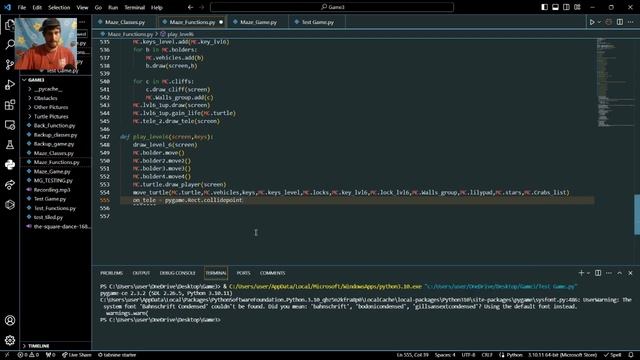Click the remote window indicator in status bar
This screenshot has width=640, height=360.
point(7,355)
